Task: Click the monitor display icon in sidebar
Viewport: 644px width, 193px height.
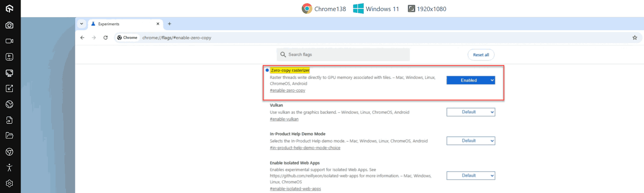Action: pos(9,73)
